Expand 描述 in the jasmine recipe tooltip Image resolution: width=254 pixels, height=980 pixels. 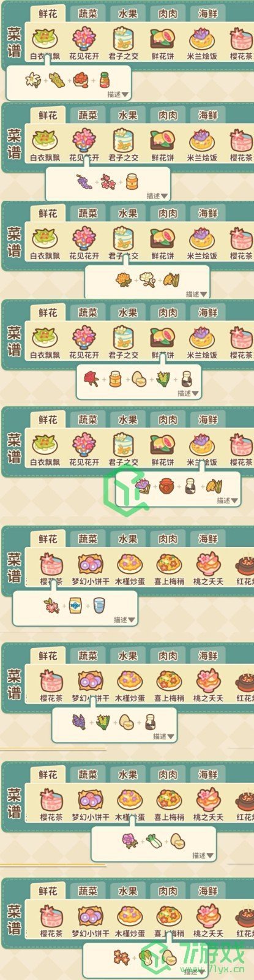pyautogui.click(x=118, y=94)
